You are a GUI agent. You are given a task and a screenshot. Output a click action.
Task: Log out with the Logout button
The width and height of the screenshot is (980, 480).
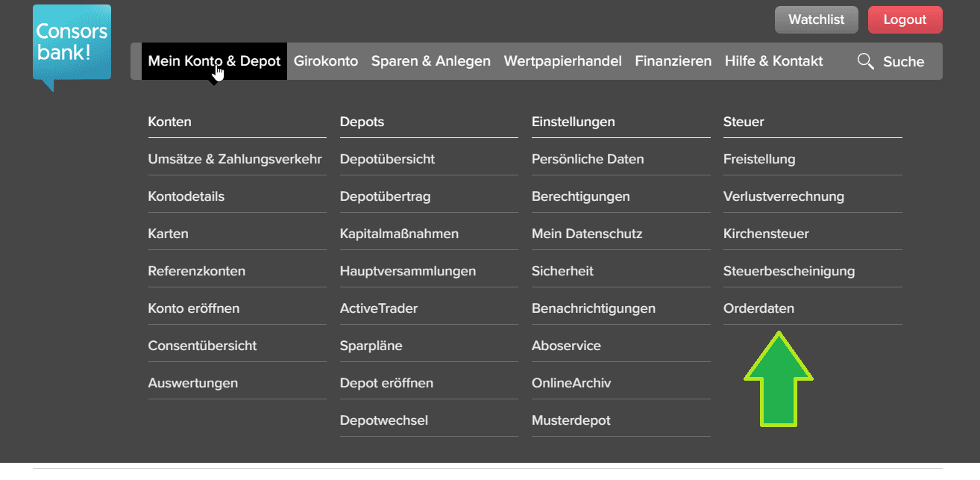(x=905, y=20)
